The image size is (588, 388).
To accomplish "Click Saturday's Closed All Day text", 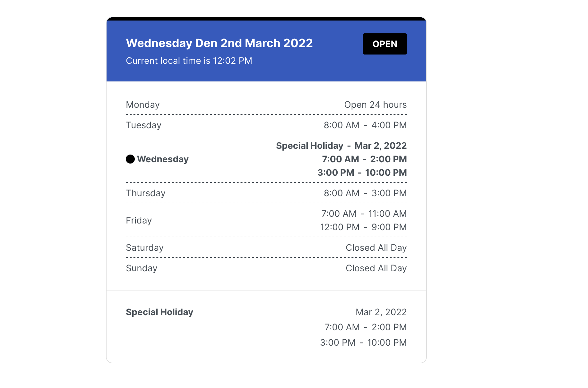I will tap(376, 248).
